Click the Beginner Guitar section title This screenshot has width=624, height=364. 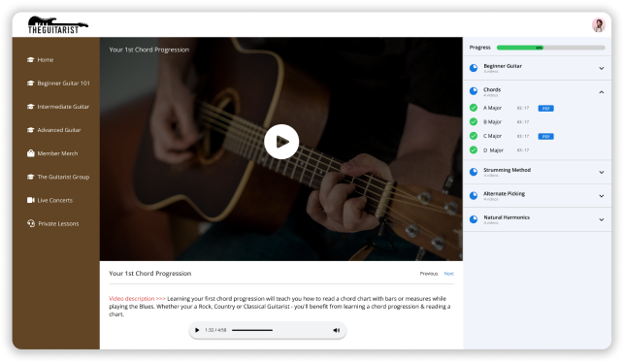tap(503, 66)
